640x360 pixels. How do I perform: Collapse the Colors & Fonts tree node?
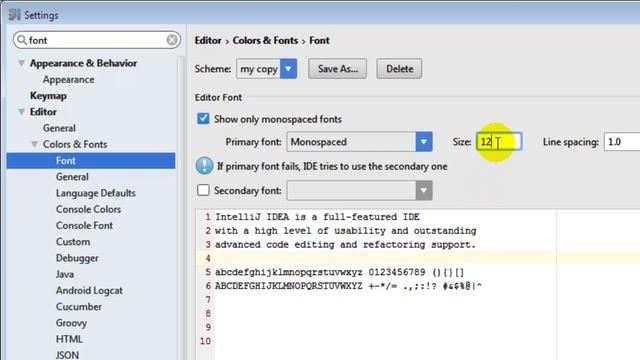pyautogui.click(x=35, y=144)
